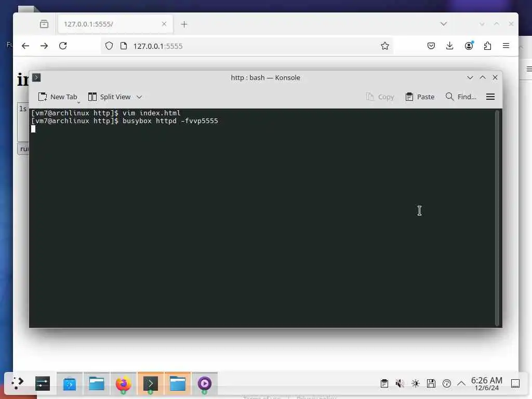Click the Firefox back arrow
Viewport: 532px width, 399px height.
[25, 46]
